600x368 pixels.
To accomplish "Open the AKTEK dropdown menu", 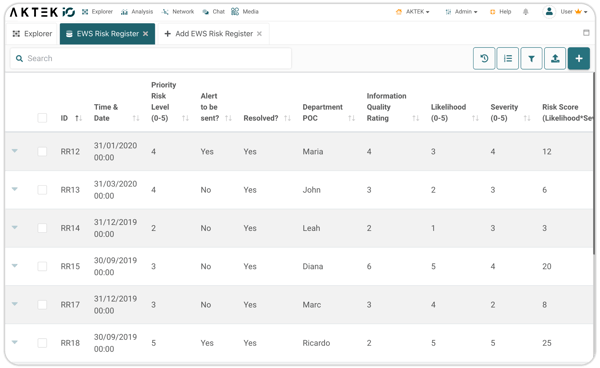I will [x=413, y=12].
